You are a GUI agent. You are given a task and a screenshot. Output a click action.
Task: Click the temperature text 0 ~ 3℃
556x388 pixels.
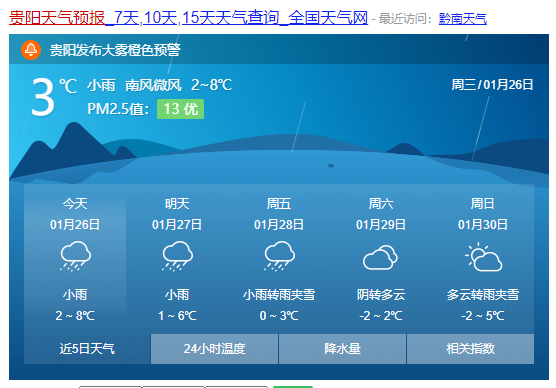tap(279, 316)
